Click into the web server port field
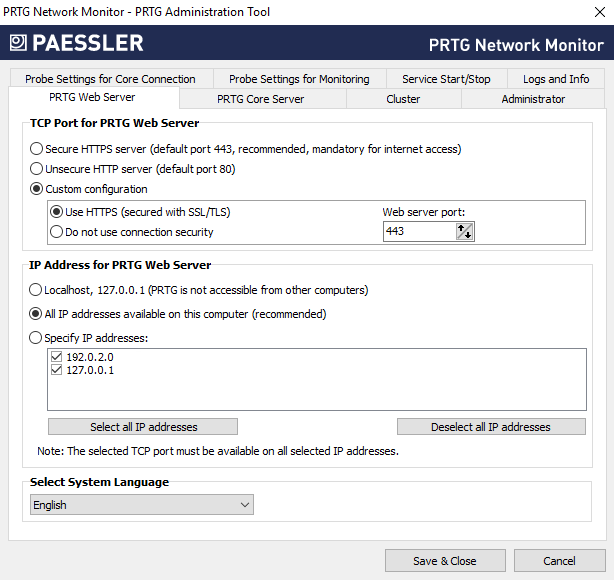This screenshot has width=614, height=580. (x=418, y=231)
